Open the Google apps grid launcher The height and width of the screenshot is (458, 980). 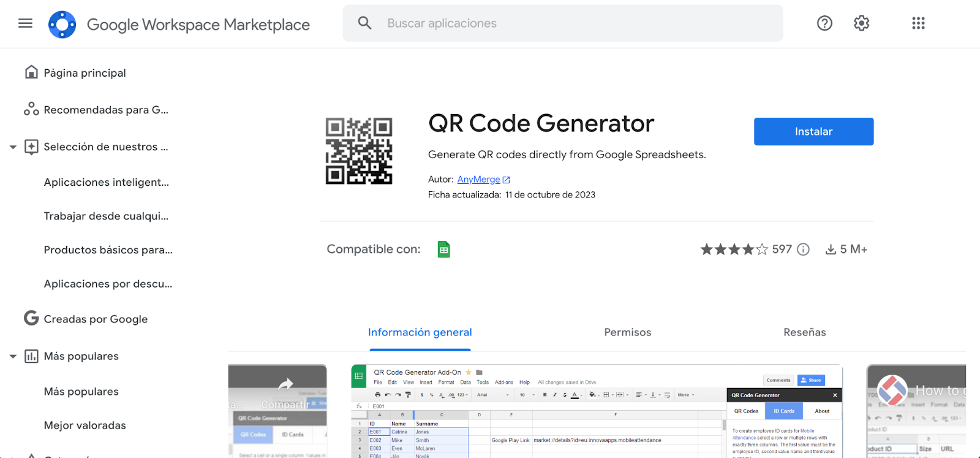[x=918, y=23]
